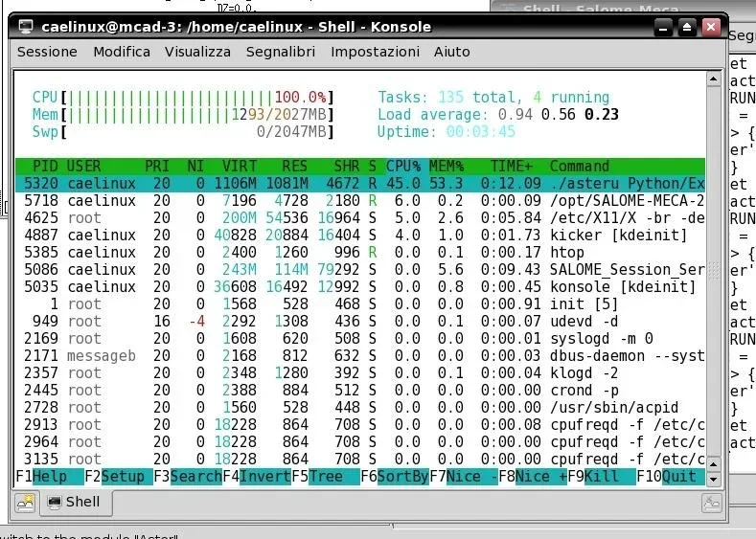Image resolution: width=756 pixels, height=539 pixels.
Task: Select cpufreqd process row with PID 3135
Action: (360, 460)
